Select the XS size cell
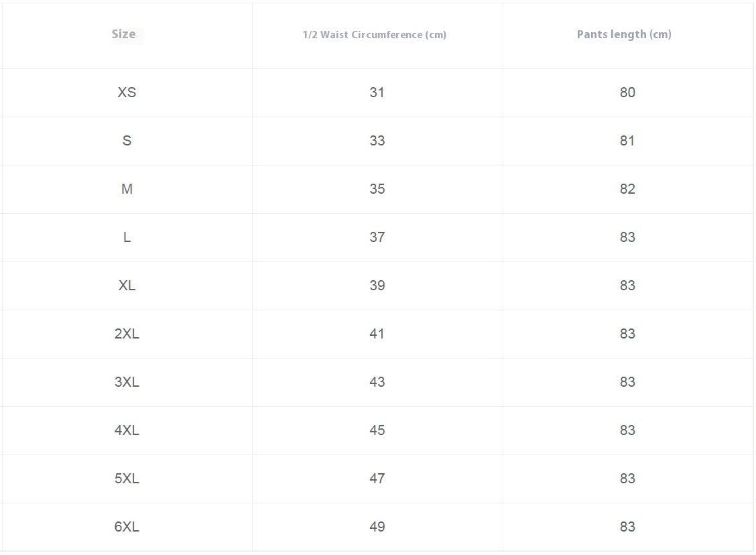 pyautogui.click(x=127, y=92)
